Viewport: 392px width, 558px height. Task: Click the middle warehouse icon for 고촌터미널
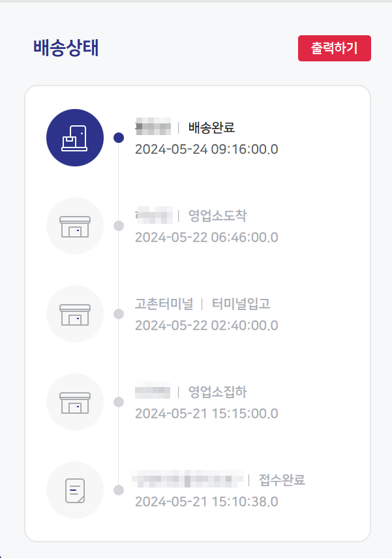[x=74, y=314]
